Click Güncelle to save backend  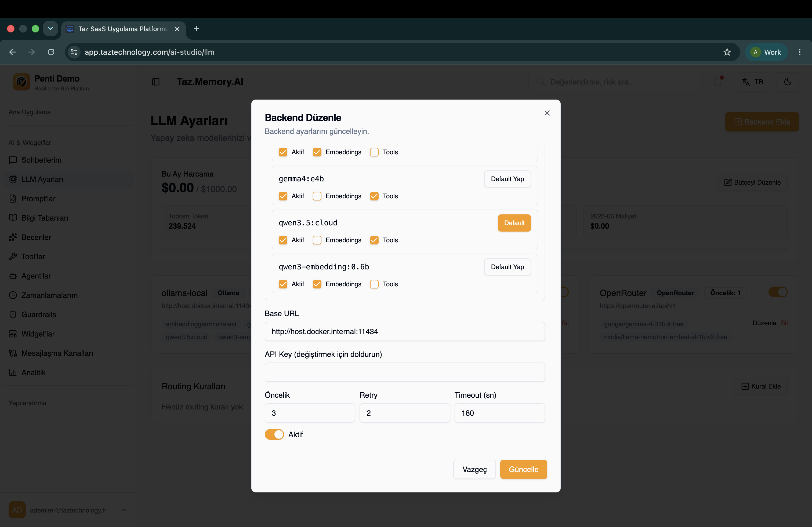pyautogui.click(x=523, y=469)
